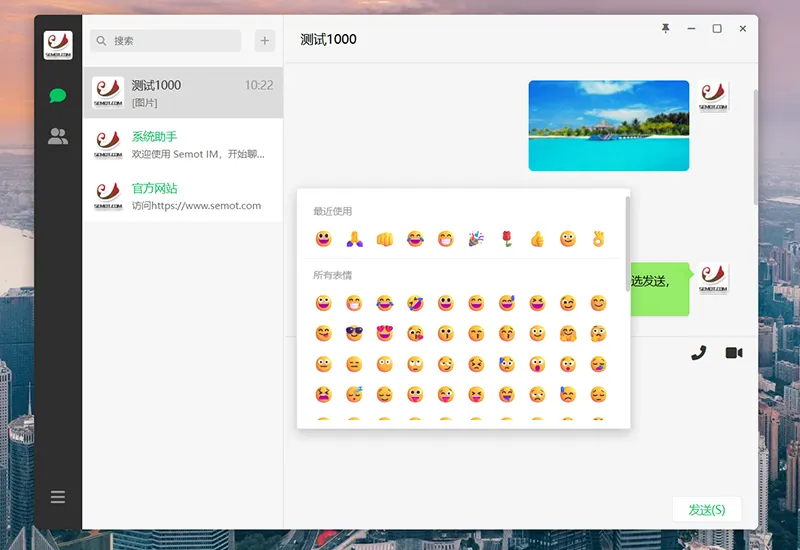
Task: Open the 测试1000 conversation
Action: click(x=182, y=93)
